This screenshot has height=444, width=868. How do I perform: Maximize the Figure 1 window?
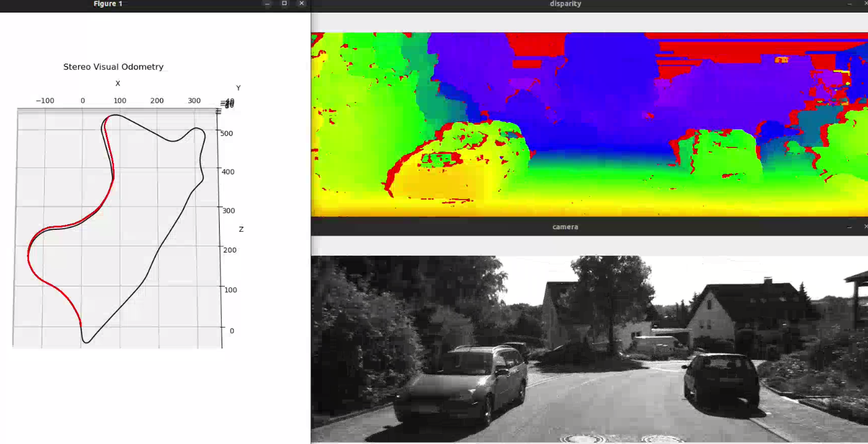point(283,3)
